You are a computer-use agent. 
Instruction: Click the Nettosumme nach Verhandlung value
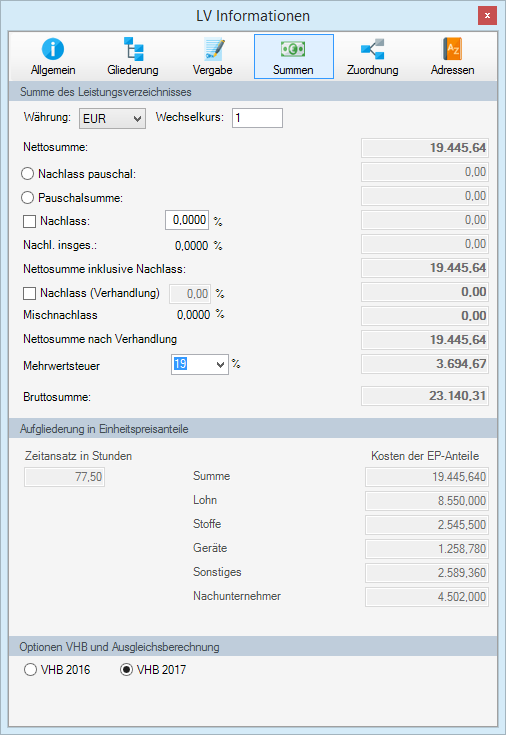[425, 340]
